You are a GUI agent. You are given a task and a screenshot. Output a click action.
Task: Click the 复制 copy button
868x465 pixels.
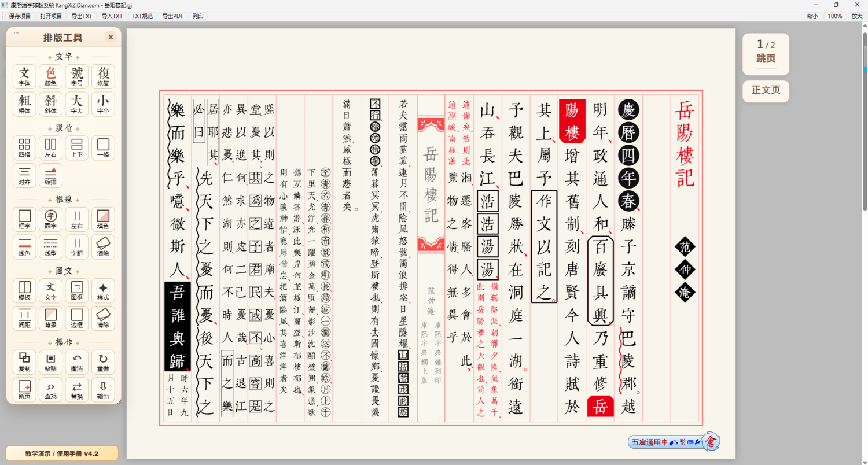[24, 362]
